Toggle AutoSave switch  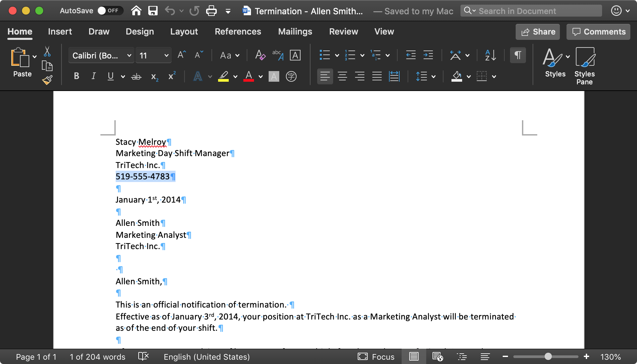tap(110, 11)
